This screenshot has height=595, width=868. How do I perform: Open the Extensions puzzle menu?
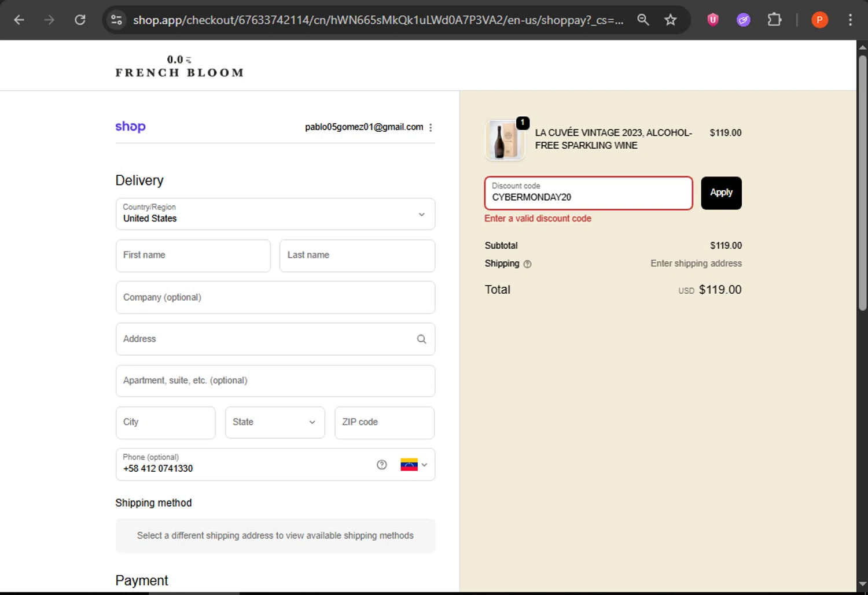point(774,20)
